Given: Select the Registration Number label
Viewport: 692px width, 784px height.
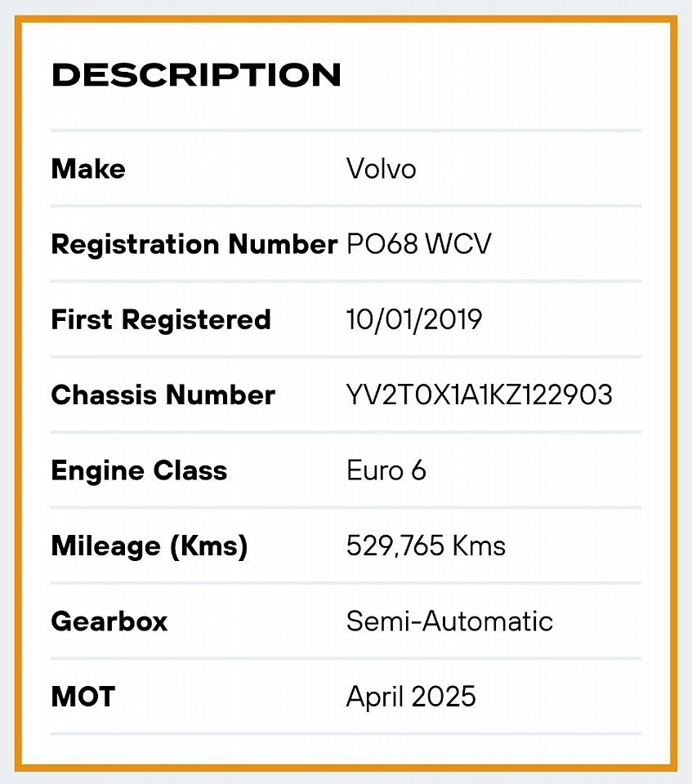Looking at the screenshot, I should tap(194, 244).
